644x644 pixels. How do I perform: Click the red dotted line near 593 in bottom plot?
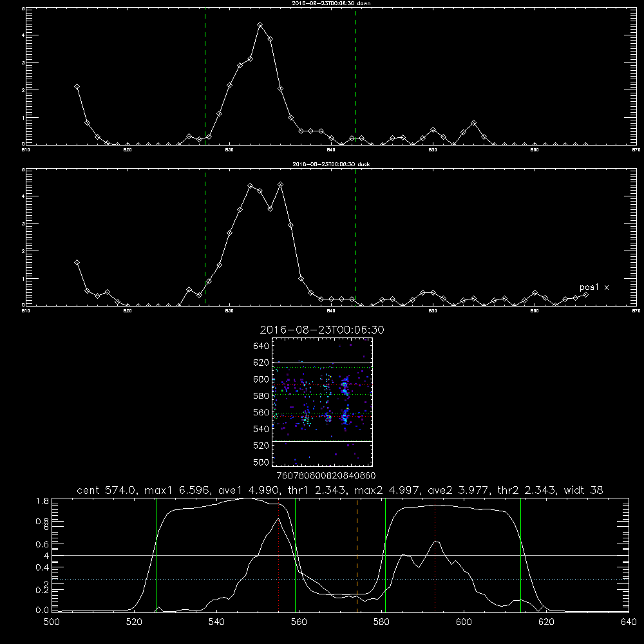coord(435,555)
